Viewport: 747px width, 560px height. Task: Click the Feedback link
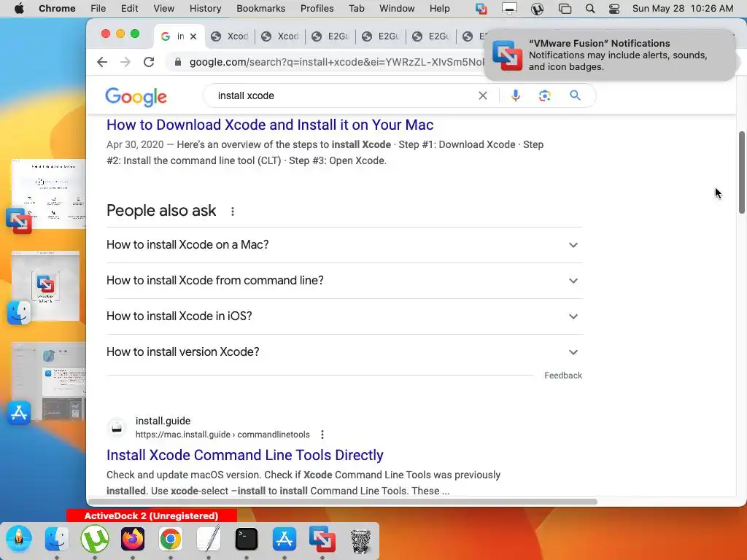pyautogui.click(x=563, y=376)
